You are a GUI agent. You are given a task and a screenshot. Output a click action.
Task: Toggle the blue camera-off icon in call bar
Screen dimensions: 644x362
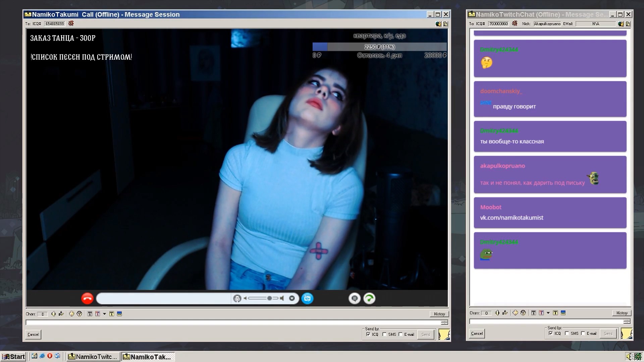307,298
